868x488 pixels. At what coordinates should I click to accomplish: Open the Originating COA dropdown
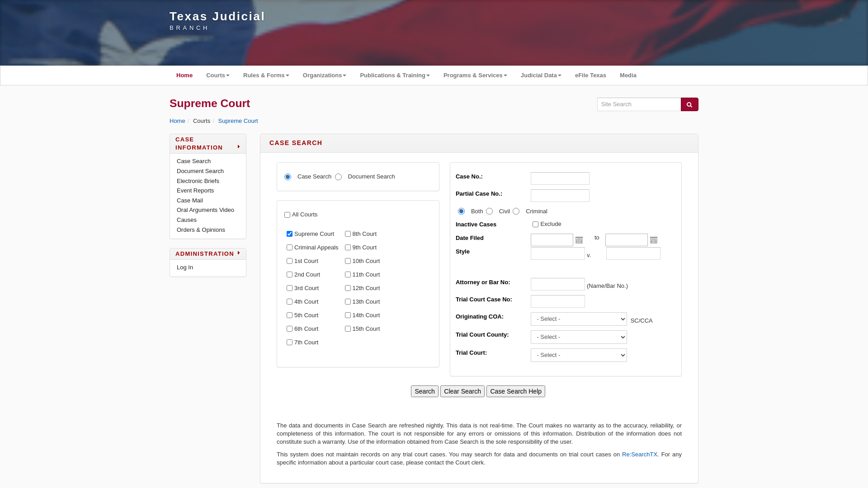click(x=579, y=319)
